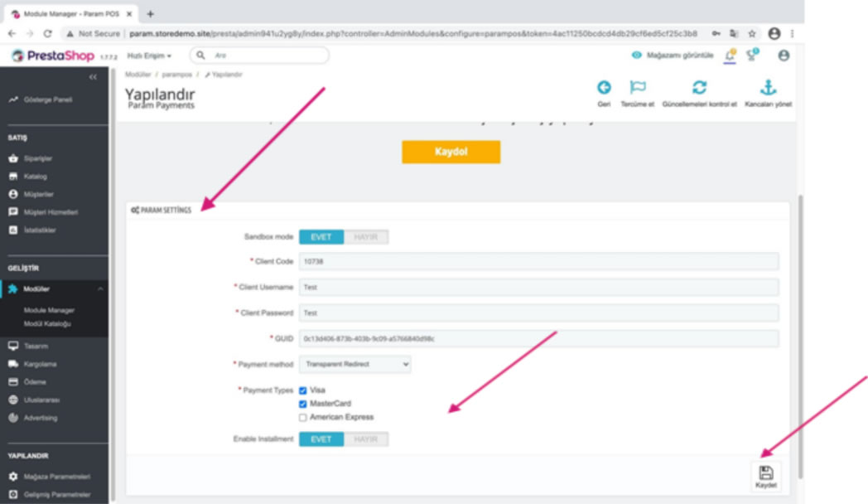Image resolution: width=868 pixels, height=504 pixels.
Task: Open the Payment method dropdown
Action: (x=354, y=365)
